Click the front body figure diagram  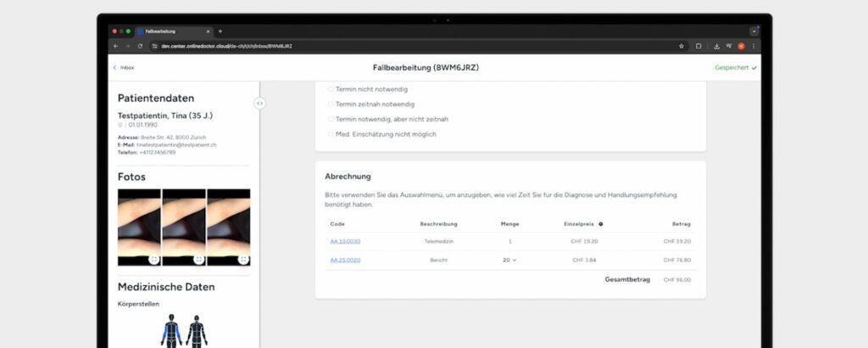pos(171,331)
